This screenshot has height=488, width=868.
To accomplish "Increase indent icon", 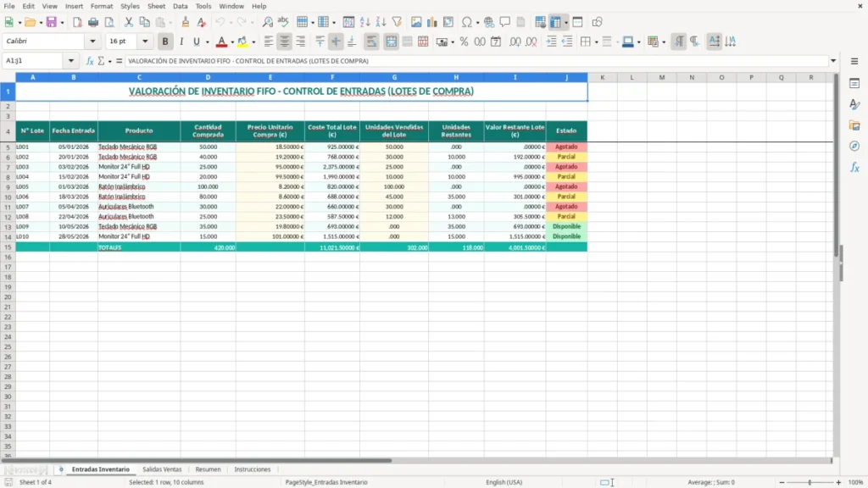I will pyautogui.click(x=551, y=42).
